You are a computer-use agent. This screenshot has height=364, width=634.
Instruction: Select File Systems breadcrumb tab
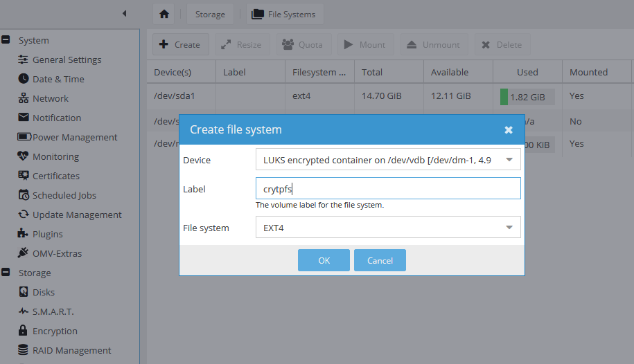283,14
